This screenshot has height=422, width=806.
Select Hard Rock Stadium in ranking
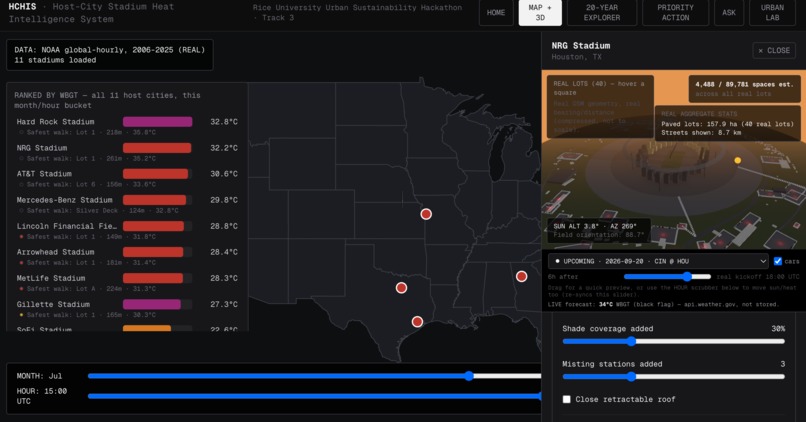click(127, 126)
